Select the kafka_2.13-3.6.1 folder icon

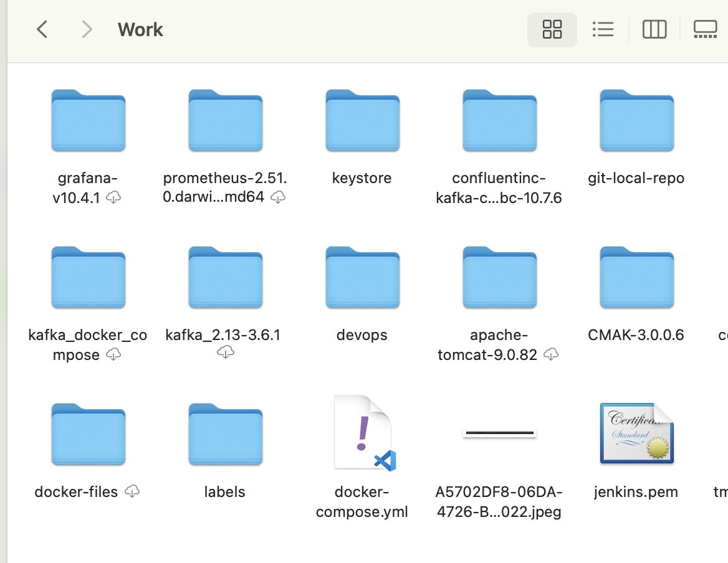[226, 277]
